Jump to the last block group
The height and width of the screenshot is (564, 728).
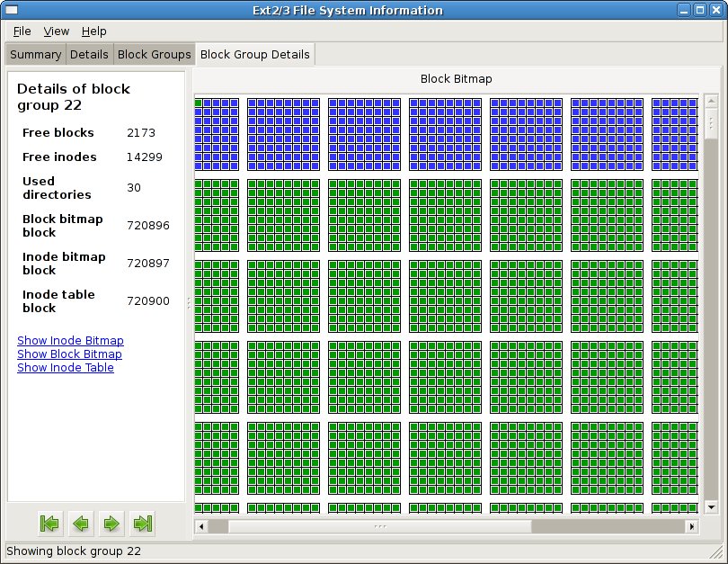point(142,523)
